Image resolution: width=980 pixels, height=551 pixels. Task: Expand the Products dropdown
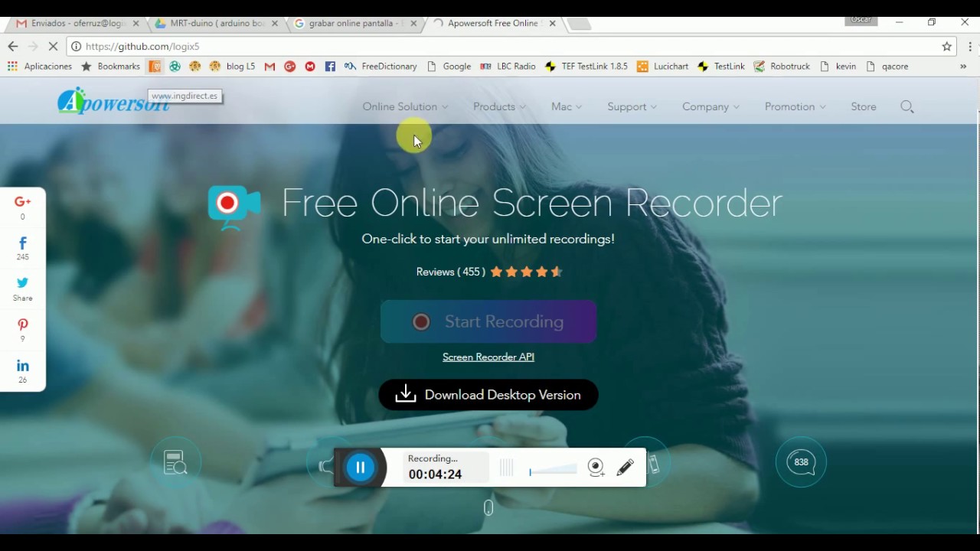click(499, 106)
